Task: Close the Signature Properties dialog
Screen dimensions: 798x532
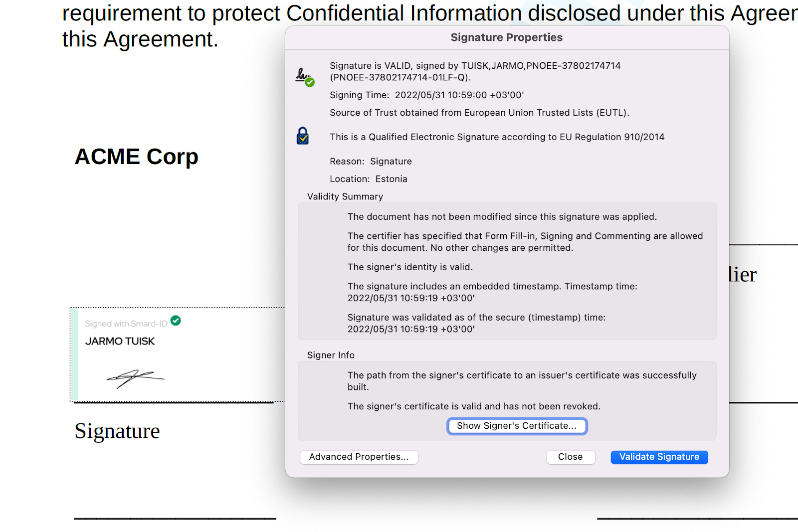Action: click(571, 457)
